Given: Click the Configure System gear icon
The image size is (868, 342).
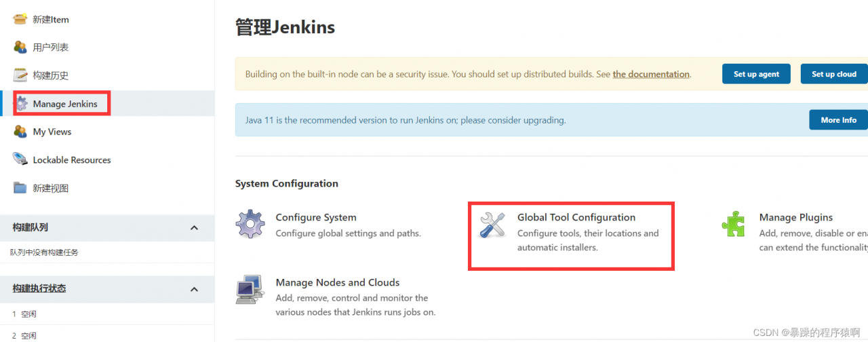Looking at the screenshot, I should pyautogui.click(x=250, y=224).
